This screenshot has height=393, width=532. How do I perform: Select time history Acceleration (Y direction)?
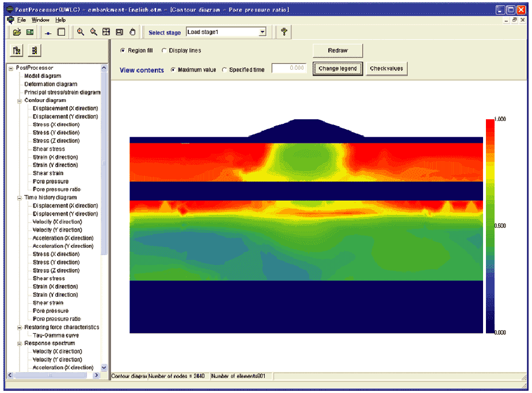63,246
